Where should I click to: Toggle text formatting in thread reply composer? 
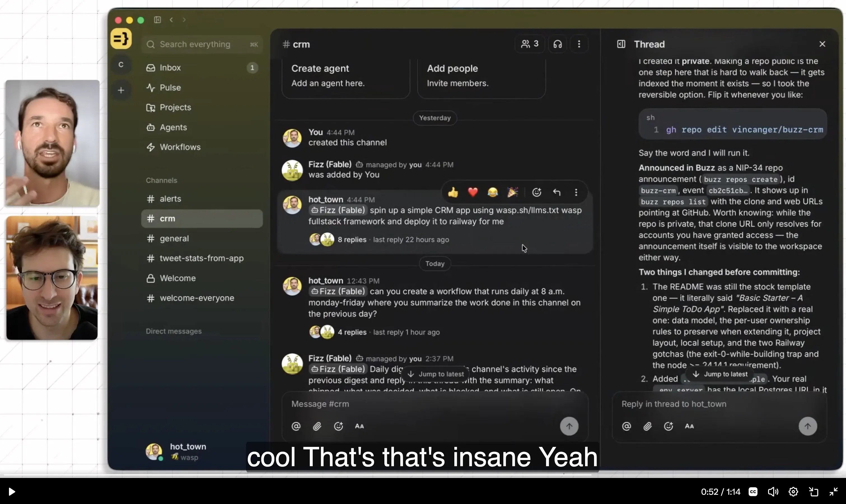click(x=690, y=426)
